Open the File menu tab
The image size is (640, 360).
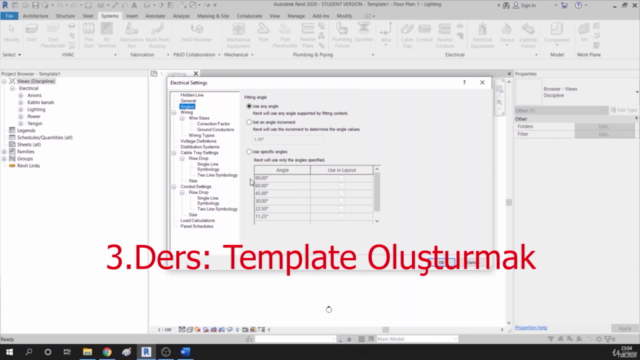[9, 16]
